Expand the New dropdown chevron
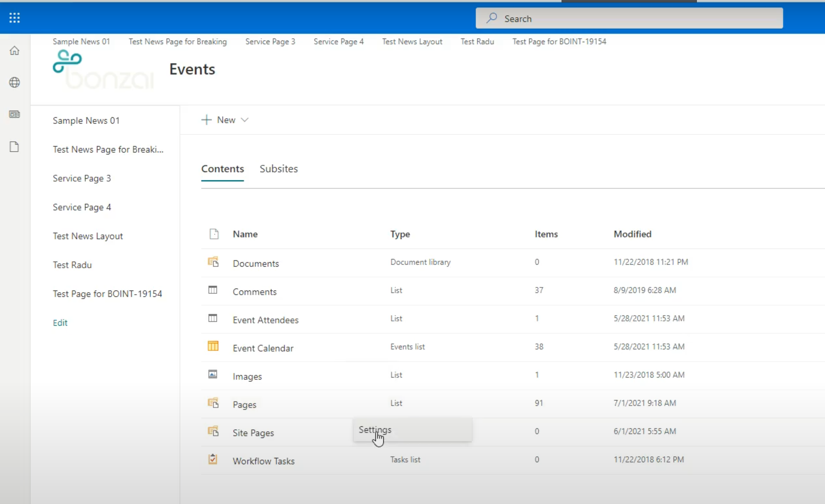This screenshot has height=504, width=825. point(245,120)
